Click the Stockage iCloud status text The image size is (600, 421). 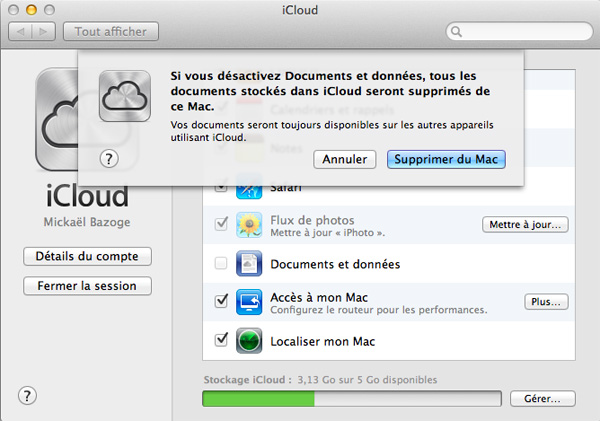[x=320, y=380]
